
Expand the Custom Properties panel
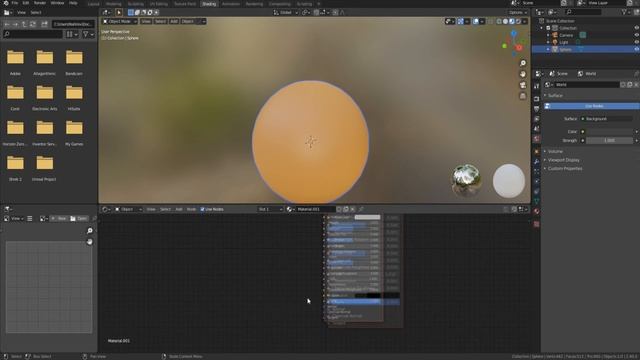coord(565,169)
